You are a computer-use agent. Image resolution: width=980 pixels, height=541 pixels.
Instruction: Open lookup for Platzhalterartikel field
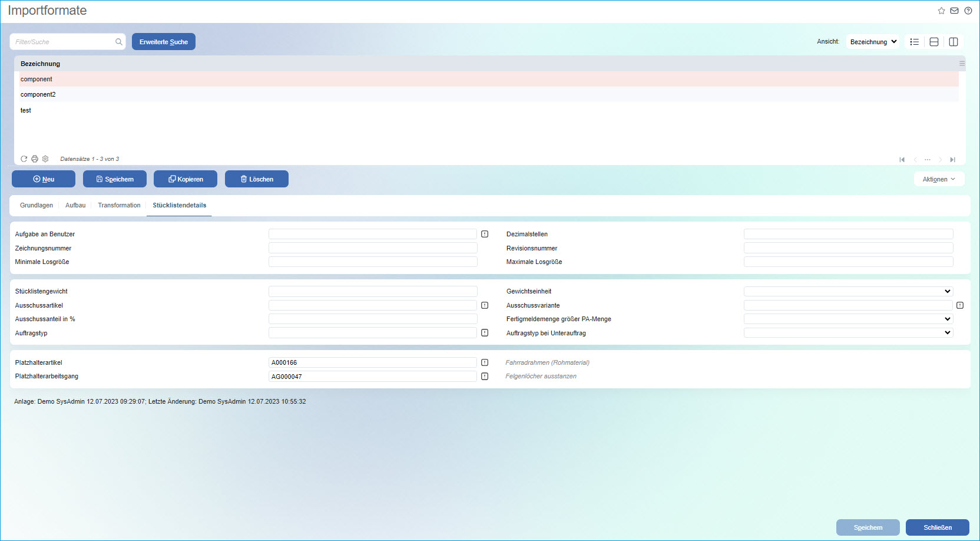click(485, 362)
